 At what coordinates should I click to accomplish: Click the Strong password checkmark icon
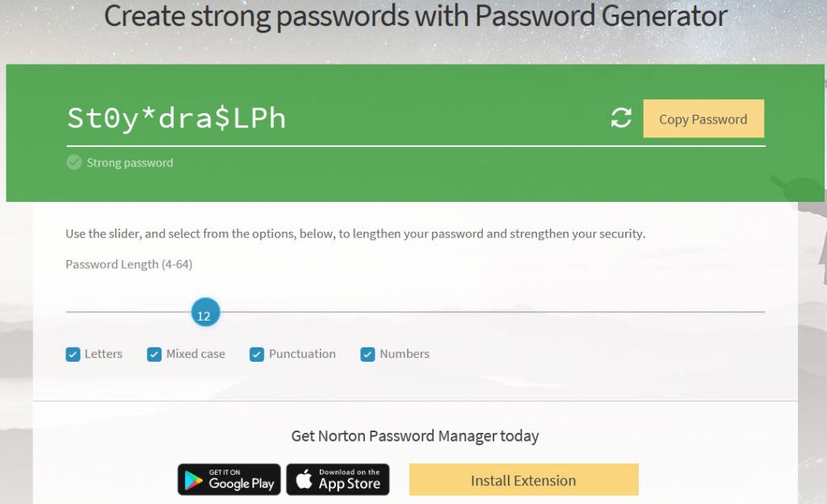pos(73,162)
